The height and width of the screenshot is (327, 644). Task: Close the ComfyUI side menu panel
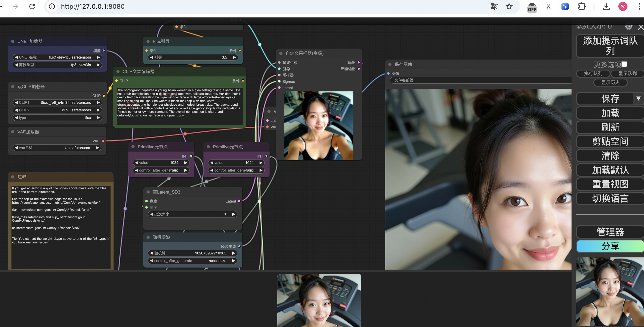click(641, 27)
